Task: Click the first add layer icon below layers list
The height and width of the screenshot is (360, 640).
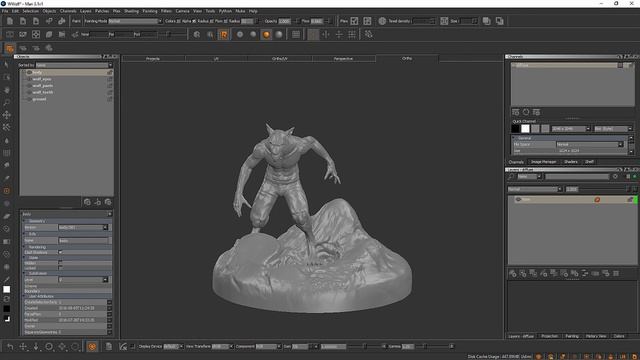Action: (x=513, y=273)
